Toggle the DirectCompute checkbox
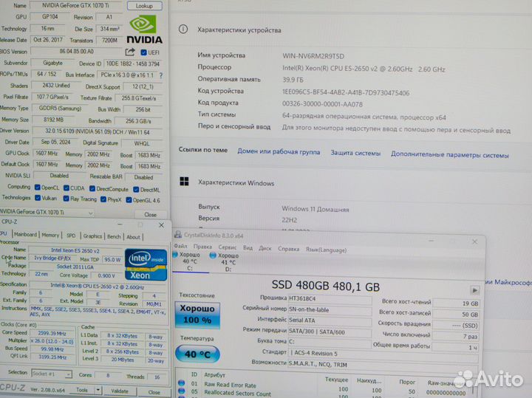The height and width of the screenshot is (398, 532). point(92,188)
